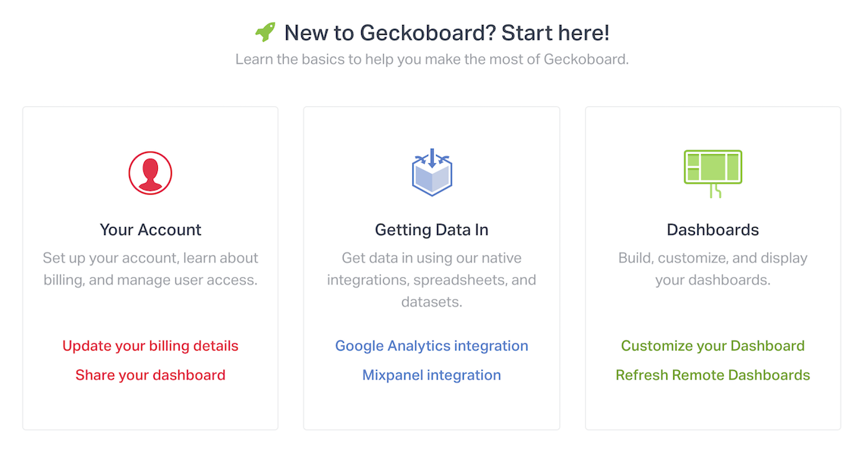Open Mixpanel integration link
The height and width of the screenshot is (456, 868).
[432, 376]
